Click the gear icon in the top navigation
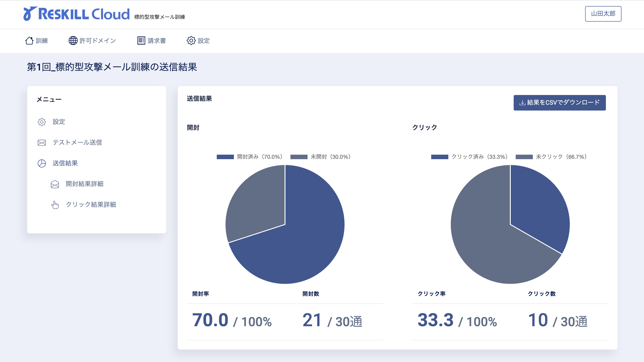The width and height of the screenshot is (644, 362). 191,41
